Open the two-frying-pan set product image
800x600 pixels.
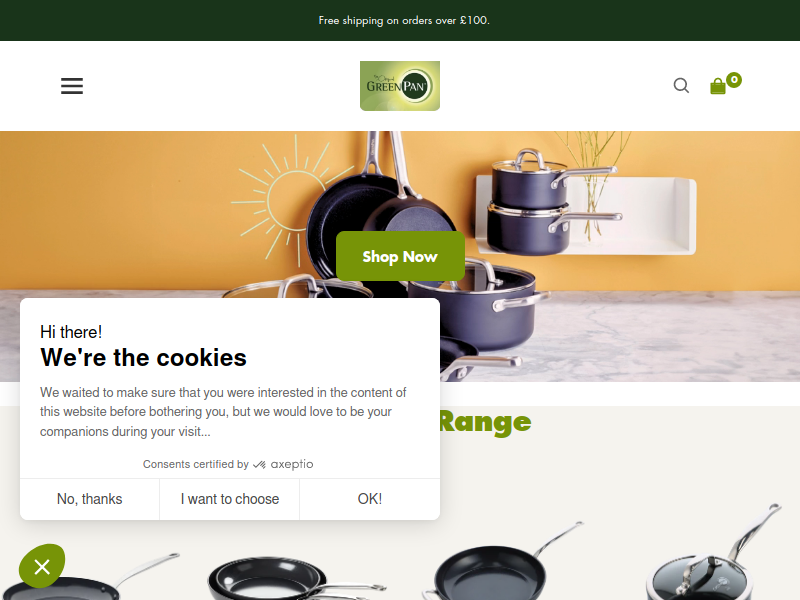pyautogui.click(x=296, y=579)
